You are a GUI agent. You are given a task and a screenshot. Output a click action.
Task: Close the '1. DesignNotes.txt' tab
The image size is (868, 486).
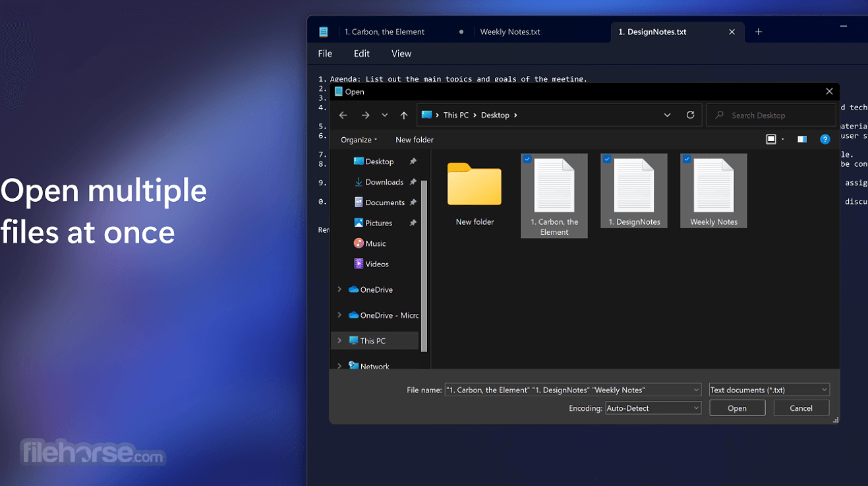(732, 32)
